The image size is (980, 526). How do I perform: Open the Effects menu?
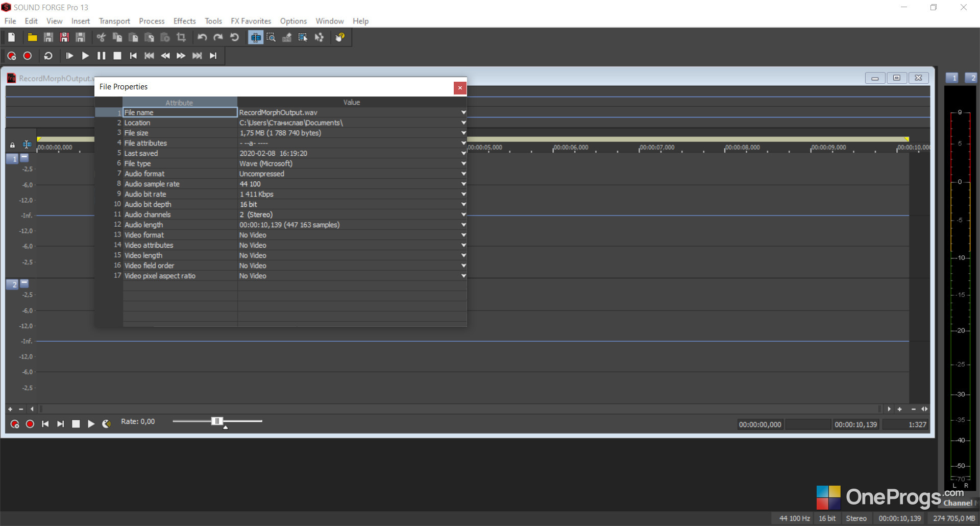coord(185,21)
